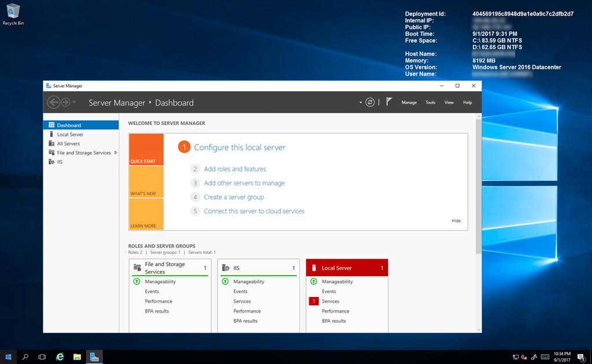592x364 pixels.
Task: Open the Recycle Bin desktop icon
Action: tap(13, 14)
